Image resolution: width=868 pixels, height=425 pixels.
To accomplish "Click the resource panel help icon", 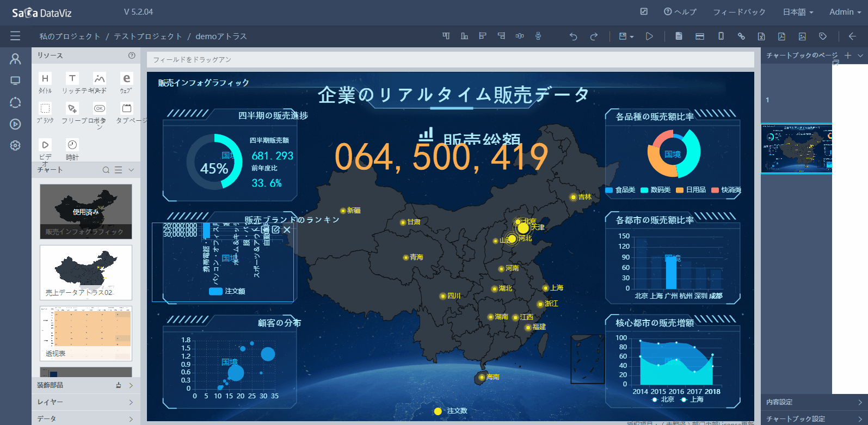I will pos(132,56).
